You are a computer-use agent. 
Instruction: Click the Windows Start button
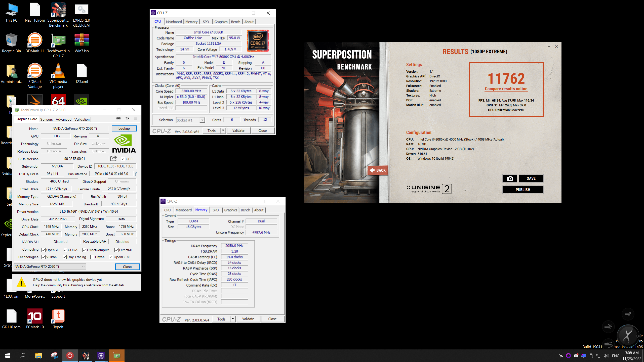(x=8, y=356)
